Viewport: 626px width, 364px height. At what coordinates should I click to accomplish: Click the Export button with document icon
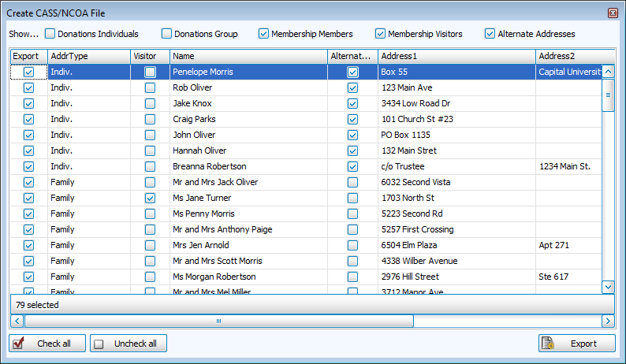point(577,344)
